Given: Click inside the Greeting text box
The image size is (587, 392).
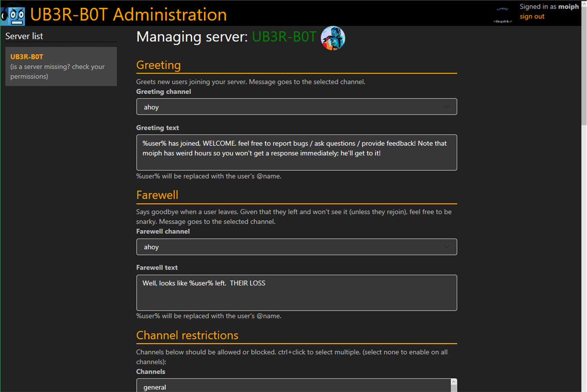Looking at the screenshot, I should (296, 152).
